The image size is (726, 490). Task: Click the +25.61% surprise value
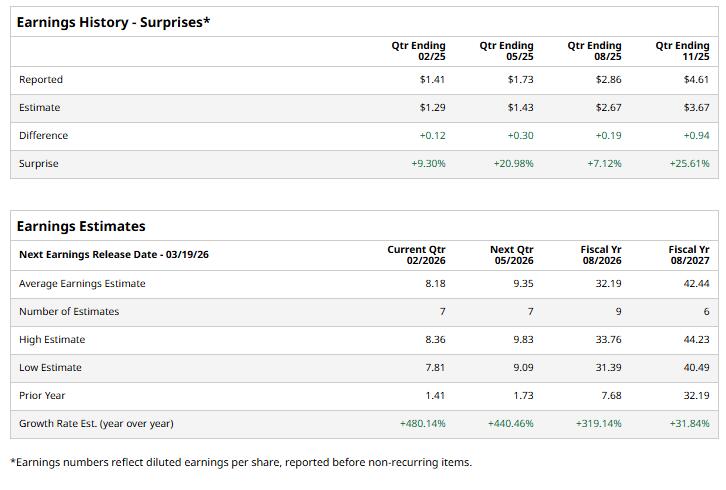689,164
